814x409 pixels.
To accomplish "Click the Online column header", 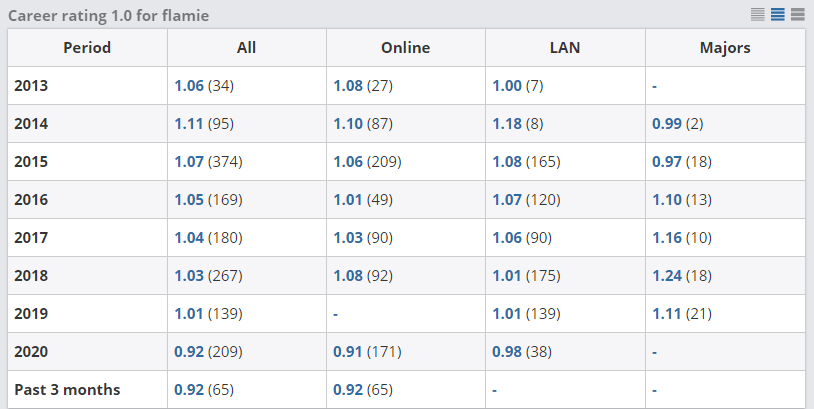I will (x=406, y=48).
